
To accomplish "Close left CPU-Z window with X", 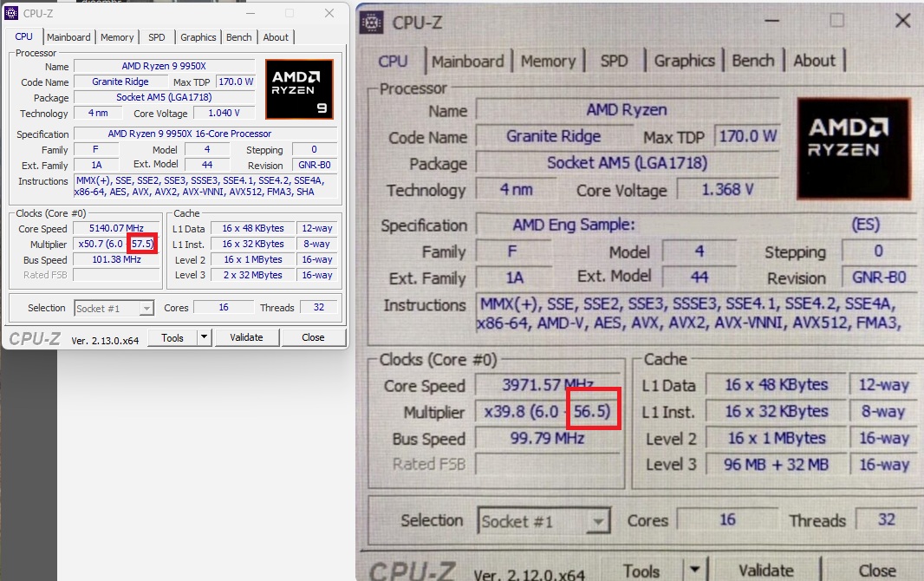I will [329, 13].
